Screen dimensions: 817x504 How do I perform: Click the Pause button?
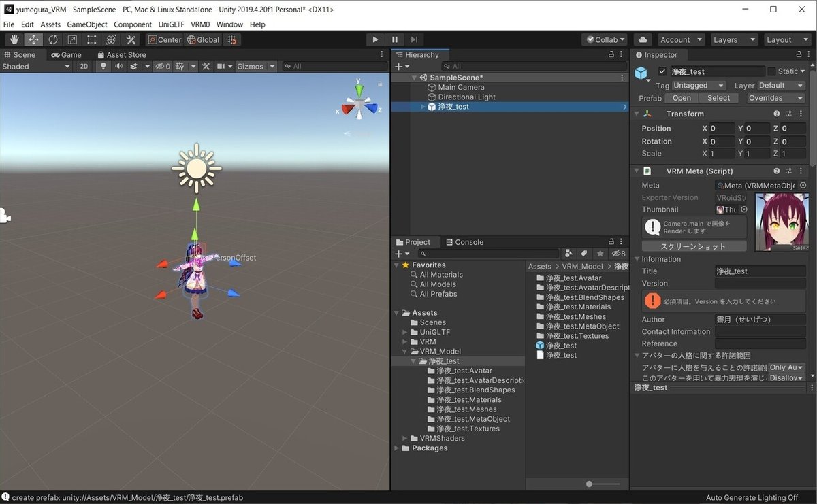point(394,39)
